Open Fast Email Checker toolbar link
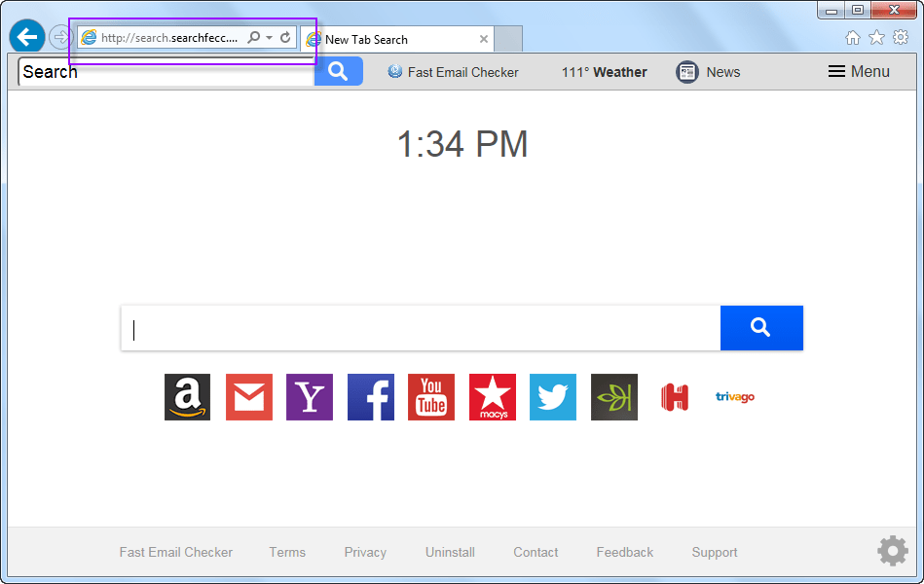924x584 pixels. [463, 72]
